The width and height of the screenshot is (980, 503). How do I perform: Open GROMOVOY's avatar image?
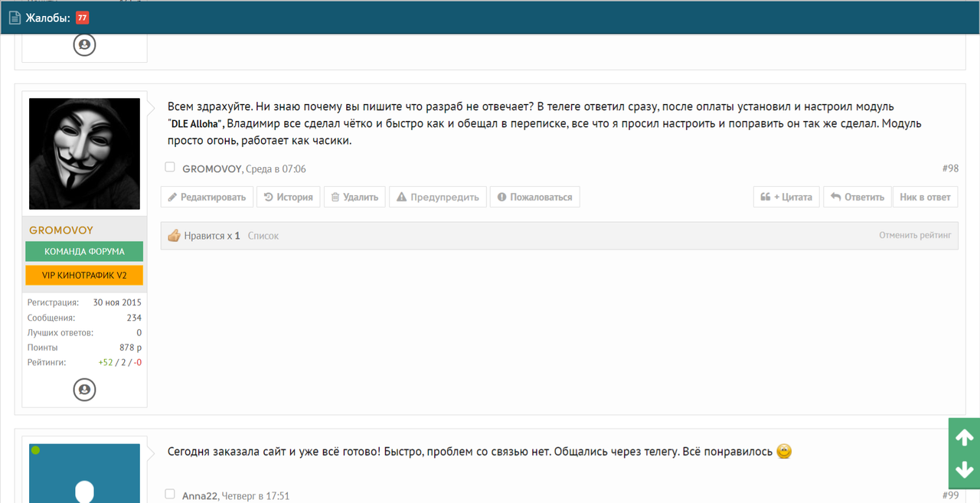[84, 154]
